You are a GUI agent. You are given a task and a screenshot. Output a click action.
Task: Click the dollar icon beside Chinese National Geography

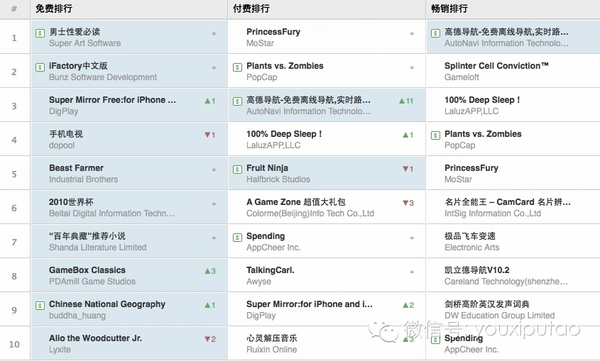(40, 305)
